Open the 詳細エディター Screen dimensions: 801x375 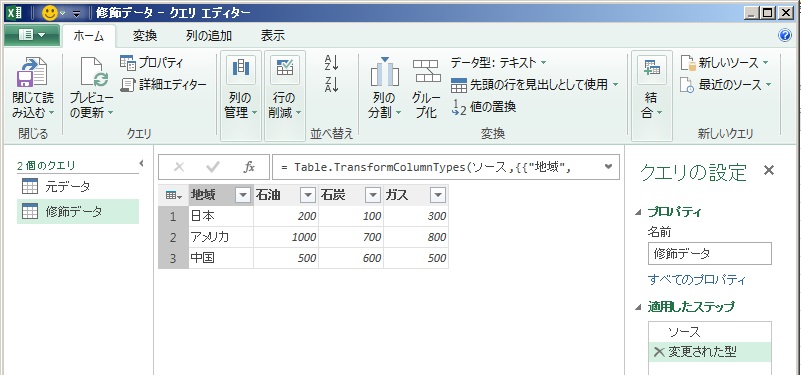click(x=163, y=84)
